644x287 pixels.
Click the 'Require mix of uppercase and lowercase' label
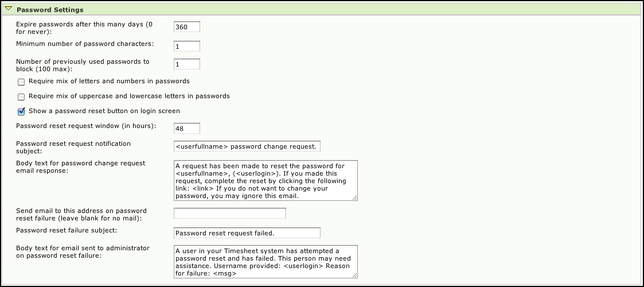point(129,96)
